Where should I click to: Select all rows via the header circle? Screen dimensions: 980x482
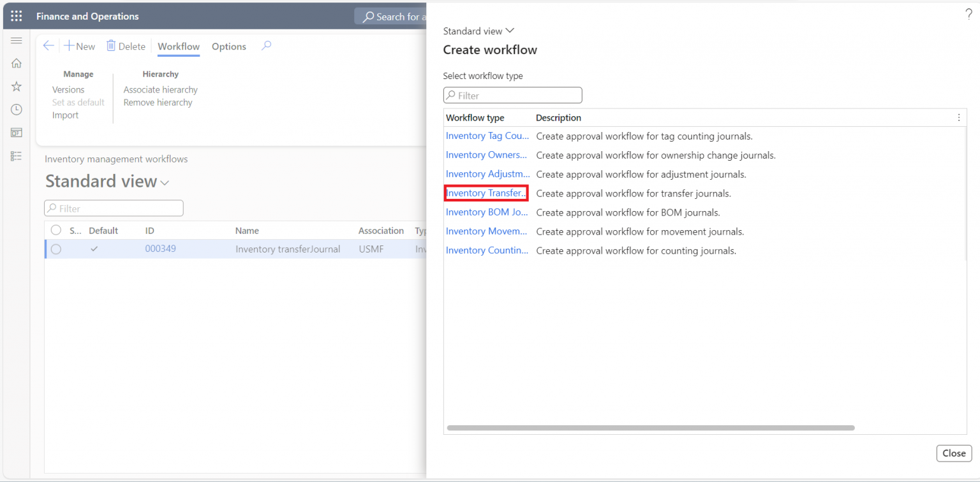tap(56, 230)
